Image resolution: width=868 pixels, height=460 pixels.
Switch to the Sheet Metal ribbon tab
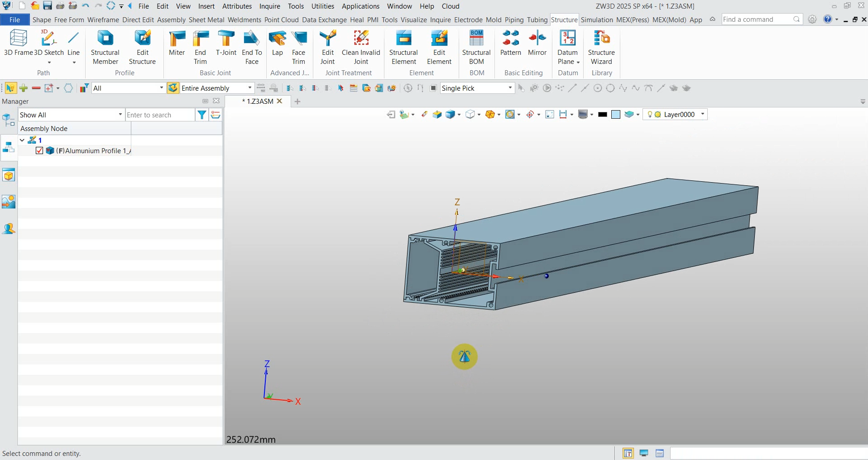point(206,20)
